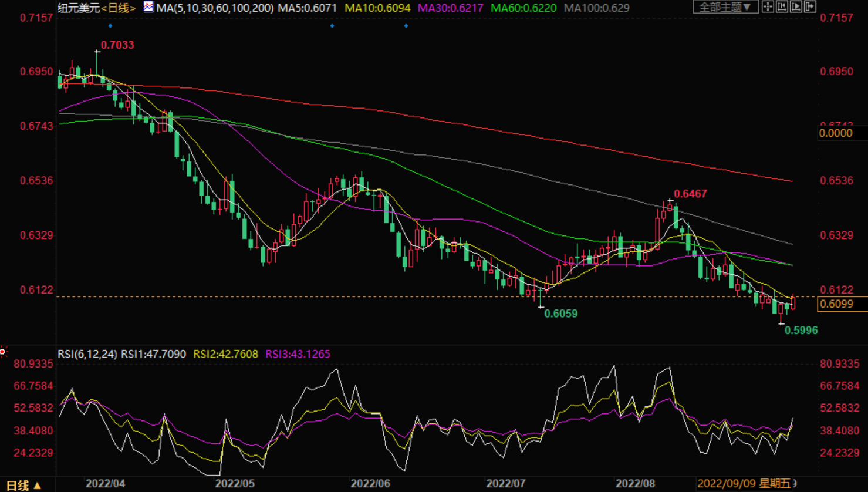Viewport: 868px width, 492px height.
Task: Expand the 日线 period selector at bottom left
Action: [x=23, y=486]
